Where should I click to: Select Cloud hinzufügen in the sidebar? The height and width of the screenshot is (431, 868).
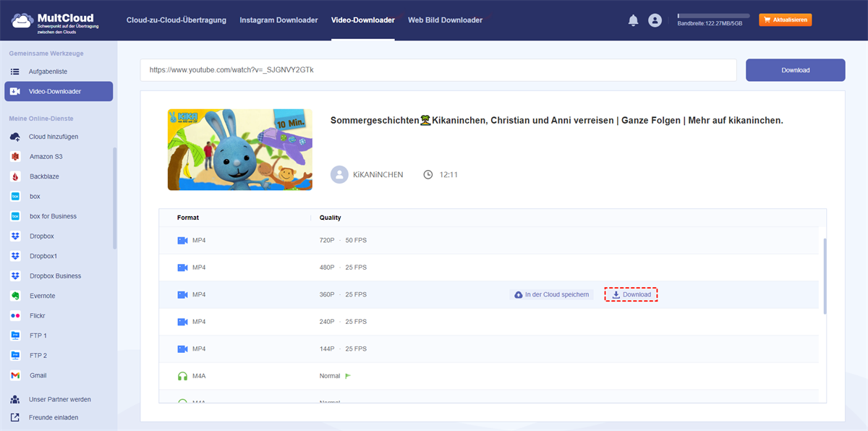[x=53, y=137]
